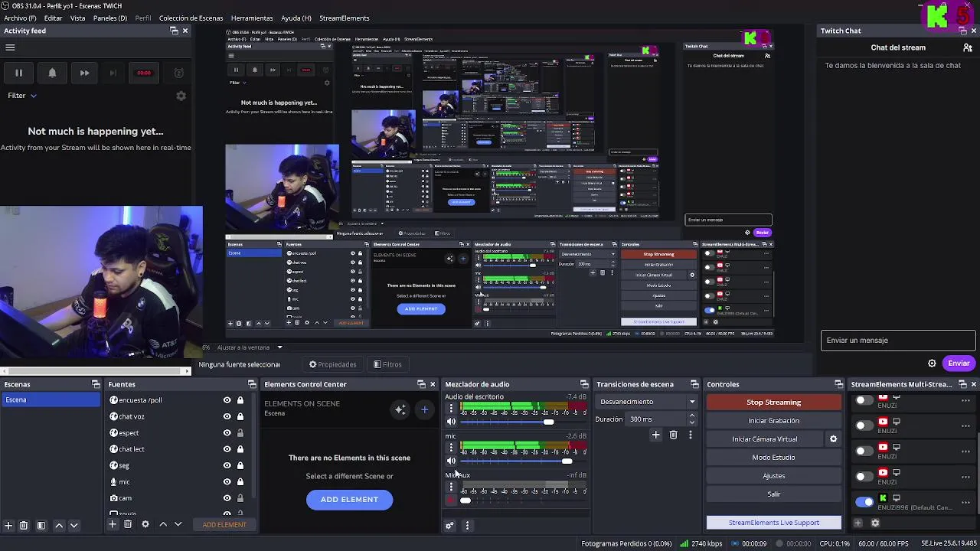Open scene filters icon in Escenas panel

41,525
